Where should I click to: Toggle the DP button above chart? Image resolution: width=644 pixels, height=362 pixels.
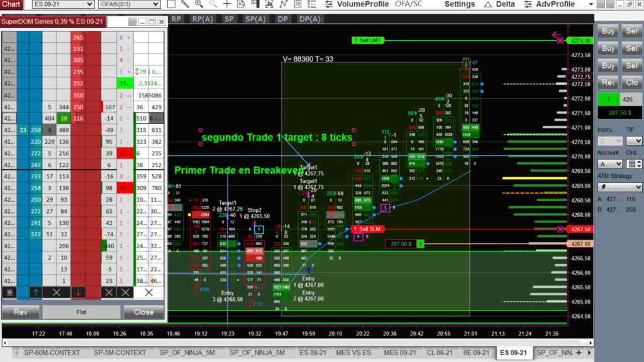(282, 19)
